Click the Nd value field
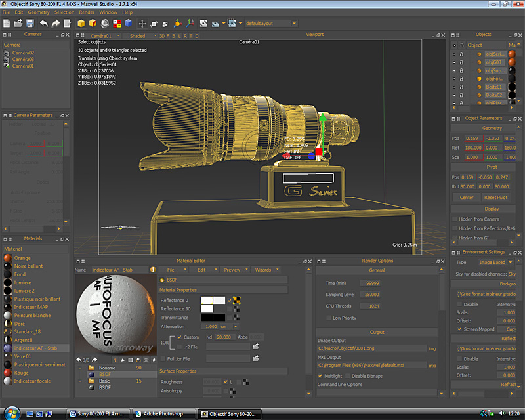The height and width of the screenshot is (420, 525). (224, 337)
